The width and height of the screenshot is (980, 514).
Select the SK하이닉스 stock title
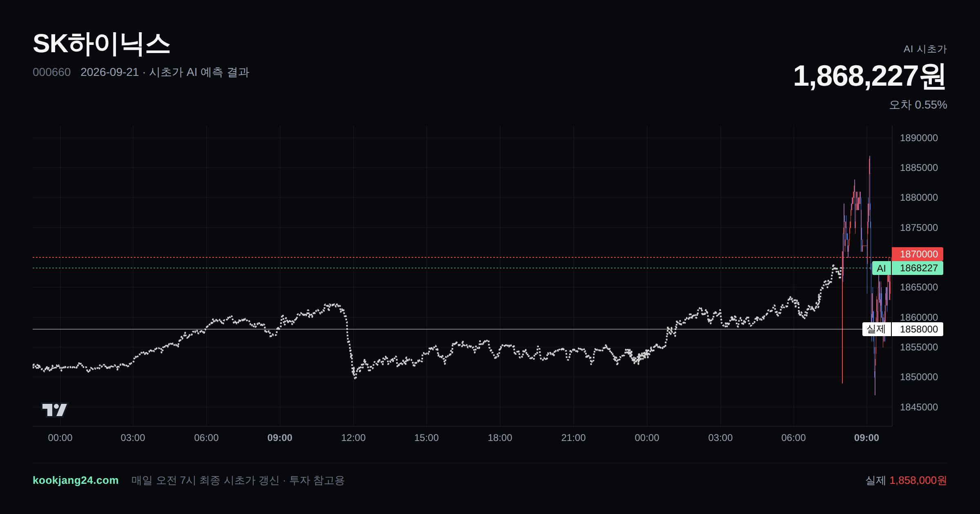click(x=101, y=44)
